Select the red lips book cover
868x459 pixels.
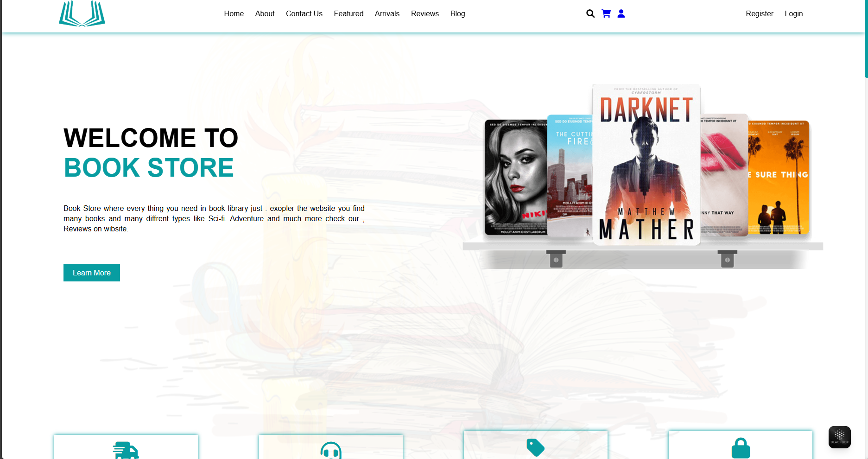(x=724, y=175)
